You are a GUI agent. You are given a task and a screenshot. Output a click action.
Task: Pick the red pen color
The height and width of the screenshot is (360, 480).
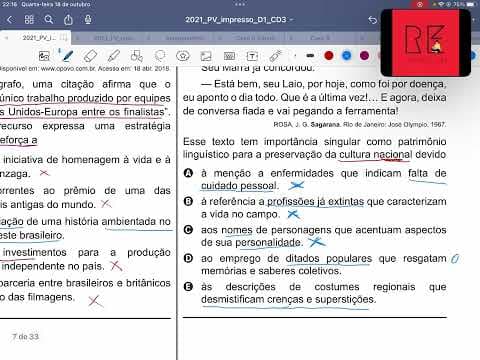tap(329, 55)
